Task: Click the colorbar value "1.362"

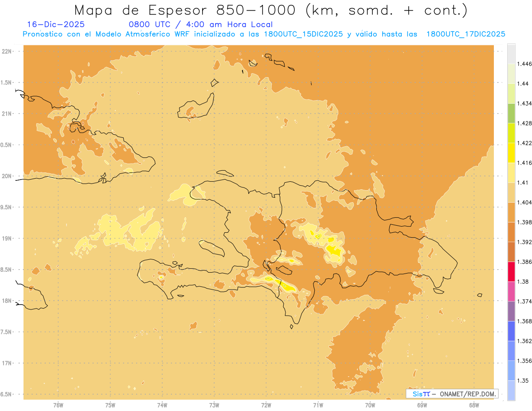Action: (x=524, y=341)
